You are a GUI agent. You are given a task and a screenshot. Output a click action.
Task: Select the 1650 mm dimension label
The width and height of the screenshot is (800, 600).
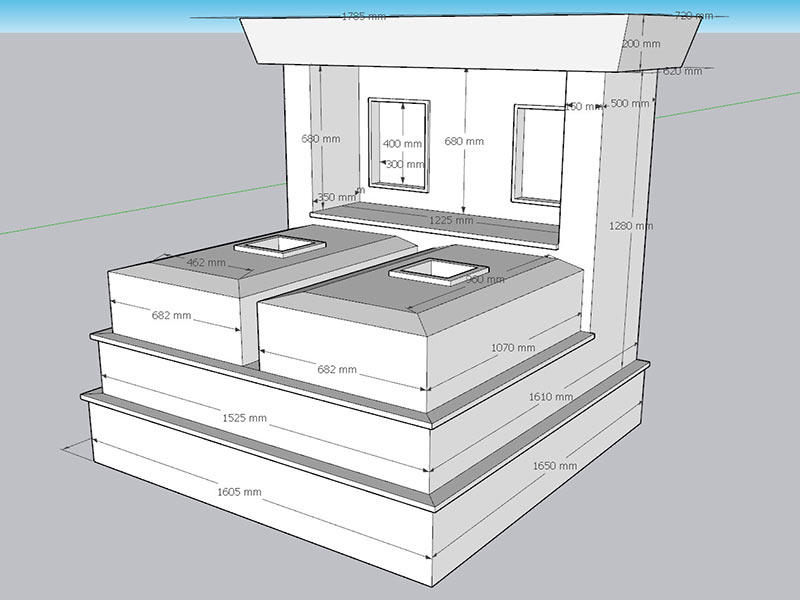555,465
